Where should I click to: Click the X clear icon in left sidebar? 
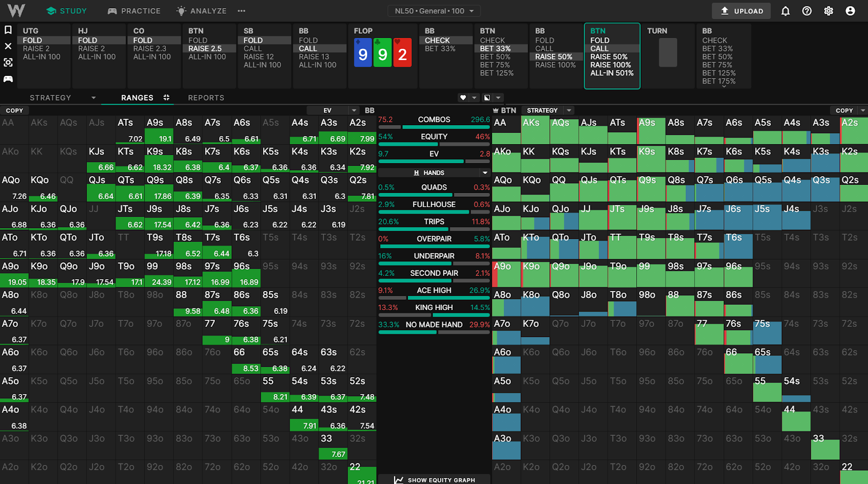click(8, 46)
